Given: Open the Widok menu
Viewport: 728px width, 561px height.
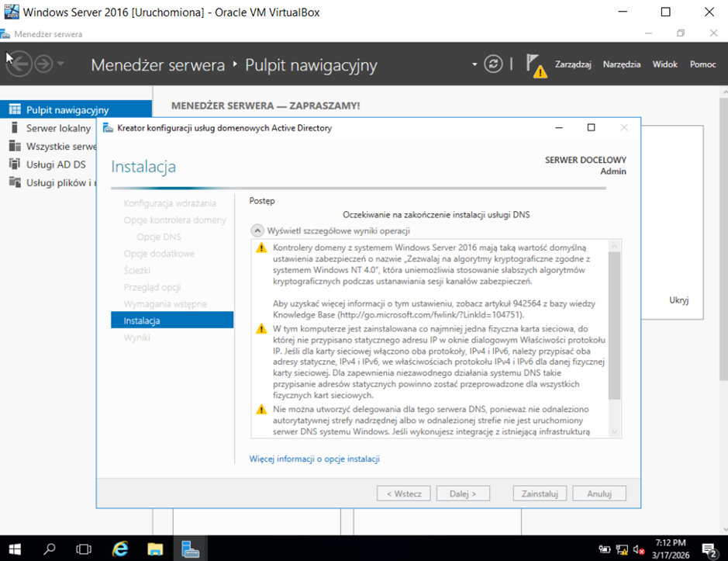Looking at the screenshot, I should [664, 64].
